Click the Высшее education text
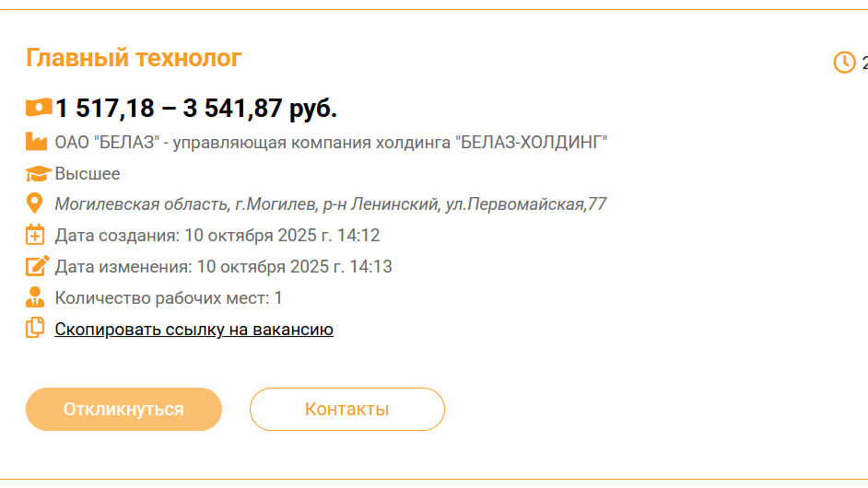 88,173
